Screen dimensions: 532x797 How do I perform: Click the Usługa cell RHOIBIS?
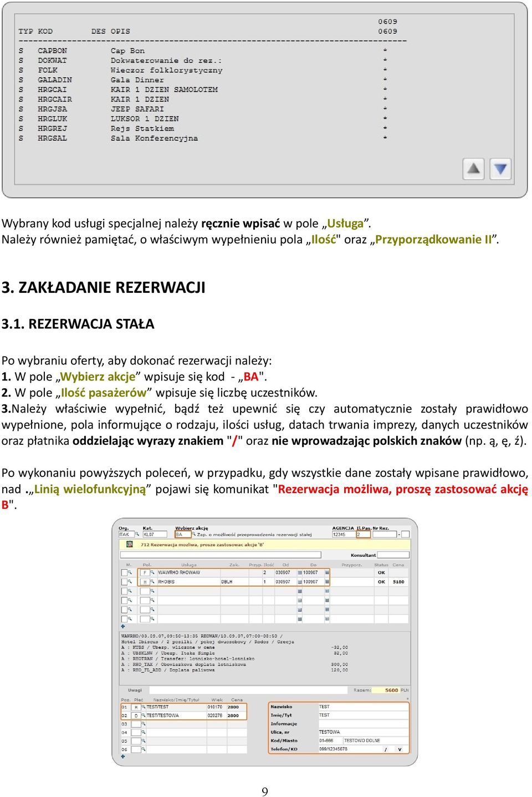tap(188, 582)
